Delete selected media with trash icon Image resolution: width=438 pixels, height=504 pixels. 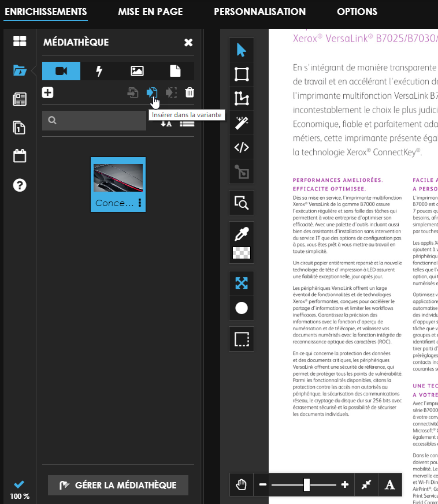[x=190, y=92]
